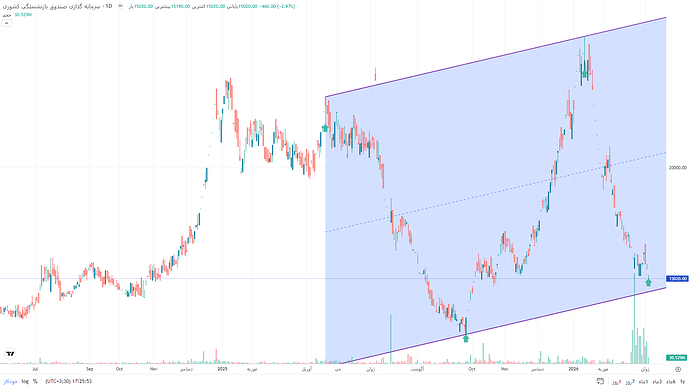Collapse the indicator legend with the chevron button
690x388 pixels.
[6, 23]
